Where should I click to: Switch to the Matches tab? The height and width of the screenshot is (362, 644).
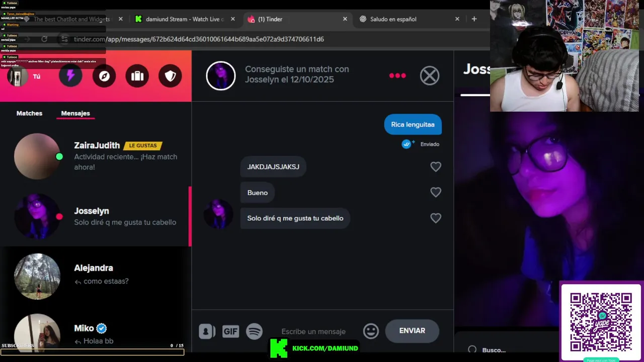click(29, 113)
